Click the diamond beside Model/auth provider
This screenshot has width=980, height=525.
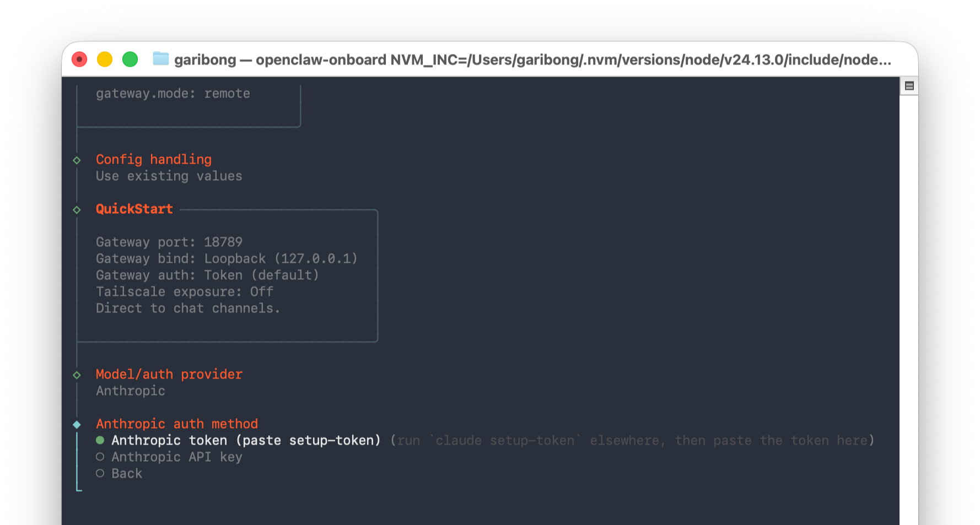(x=77, y=375)
